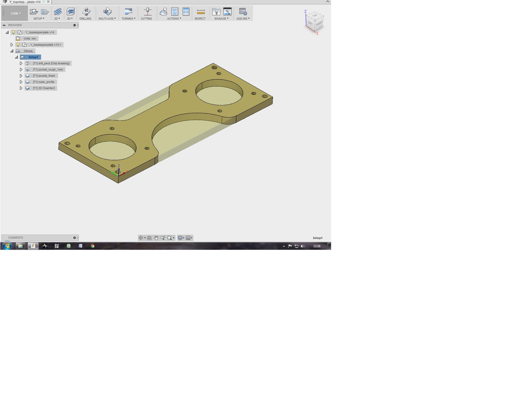Viewport: 520px width, 420px height.
Task: Open Chrome from the Windows taskbar
Action: tap(92, 246)
